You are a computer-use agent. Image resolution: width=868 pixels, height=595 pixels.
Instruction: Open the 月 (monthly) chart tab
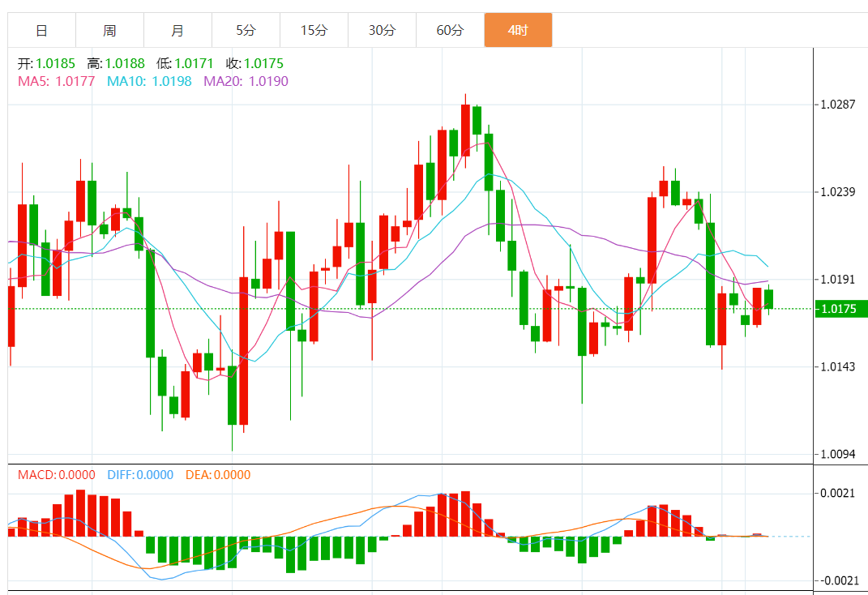tap(177, 31)
